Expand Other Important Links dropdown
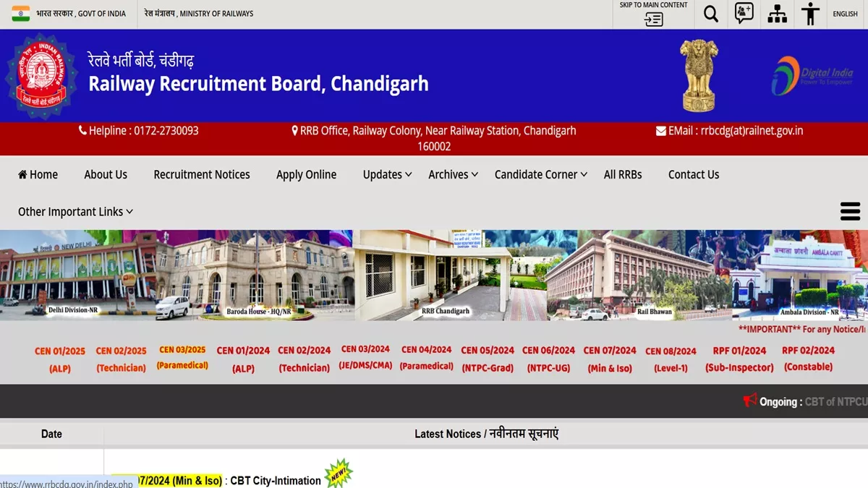Image resolution: width=868 pixels, height=488 pixels. 76,212
